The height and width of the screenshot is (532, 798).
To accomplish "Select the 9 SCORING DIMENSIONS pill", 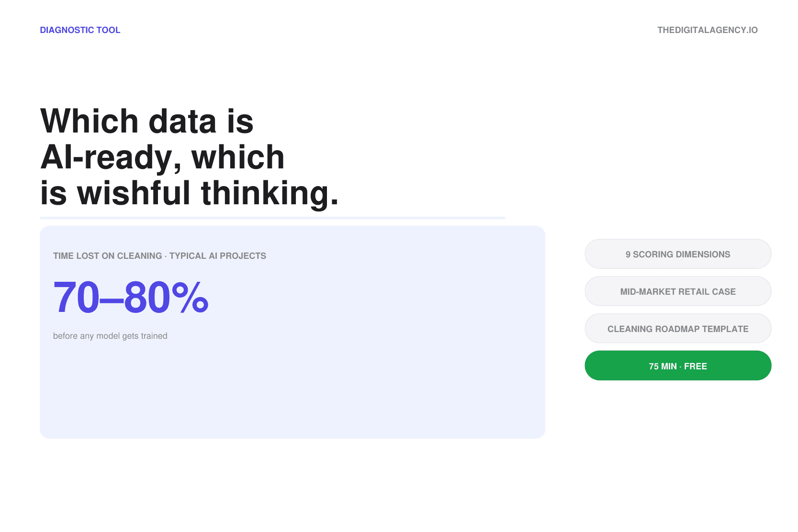I will coord(678,254).
